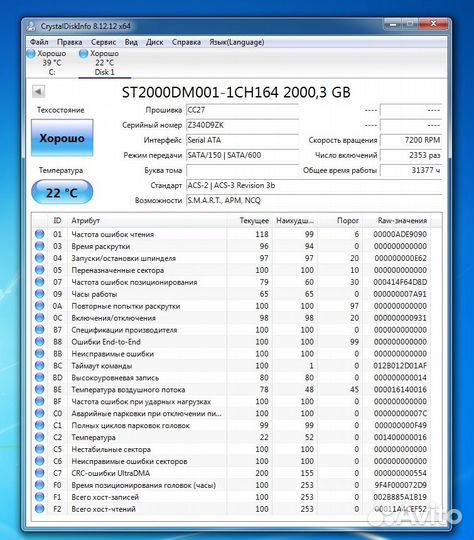
Task: Click status icon for BE airflow temperature
Action: point(40,389)
